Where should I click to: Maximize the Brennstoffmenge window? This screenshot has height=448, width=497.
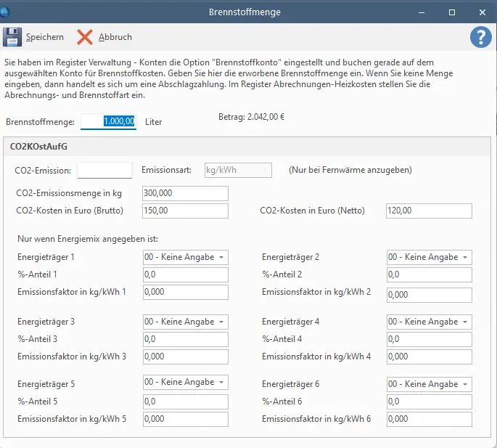(x=452, y=12)
